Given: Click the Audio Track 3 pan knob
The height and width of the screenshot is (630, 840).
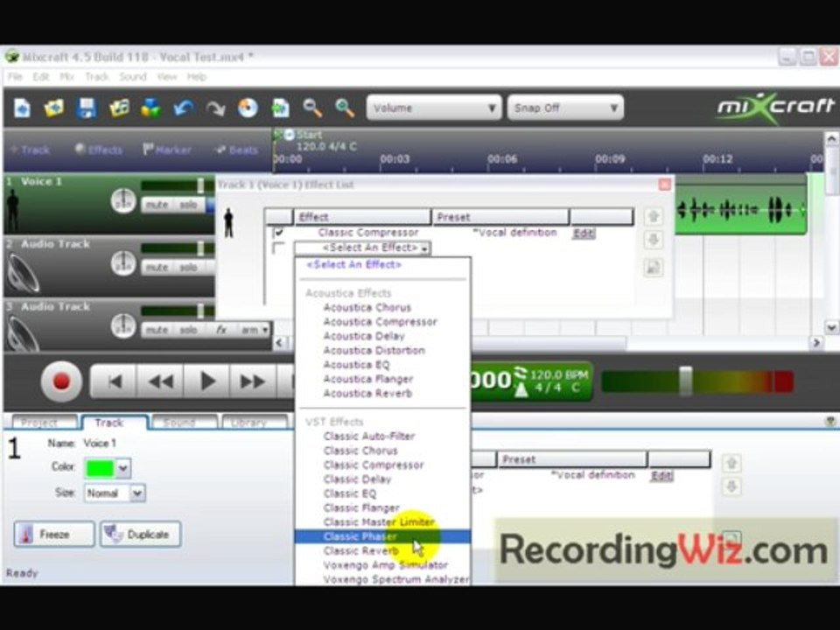Looking at the screenshot, I should pos(122,325).
